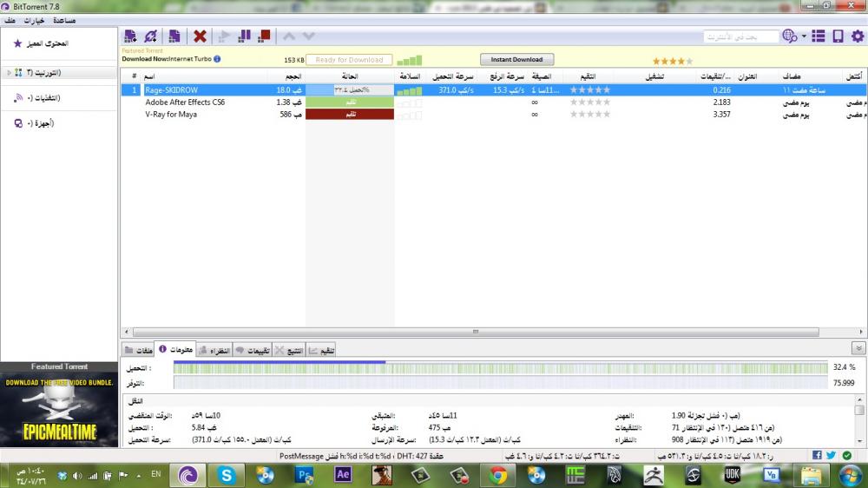Click the volume speaker tray icon
This screenshot has width=868, height=488.
[x=77, y=475]
